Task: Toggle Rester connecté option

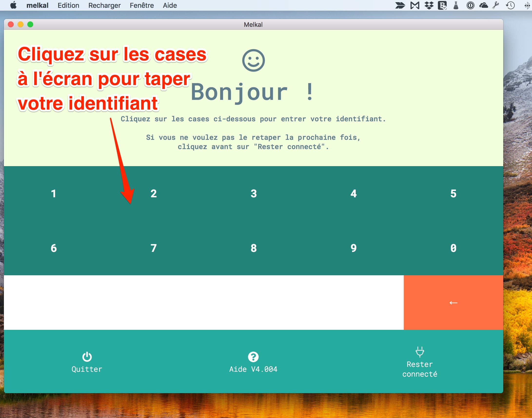Action: point(420,362)
